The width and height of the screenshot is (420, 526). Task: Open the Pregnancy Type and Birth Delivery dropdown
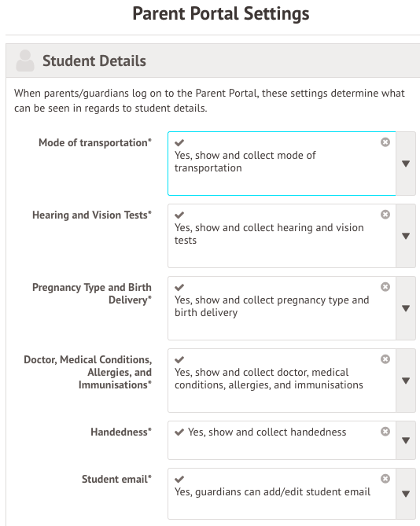click(x=406, y=308)
